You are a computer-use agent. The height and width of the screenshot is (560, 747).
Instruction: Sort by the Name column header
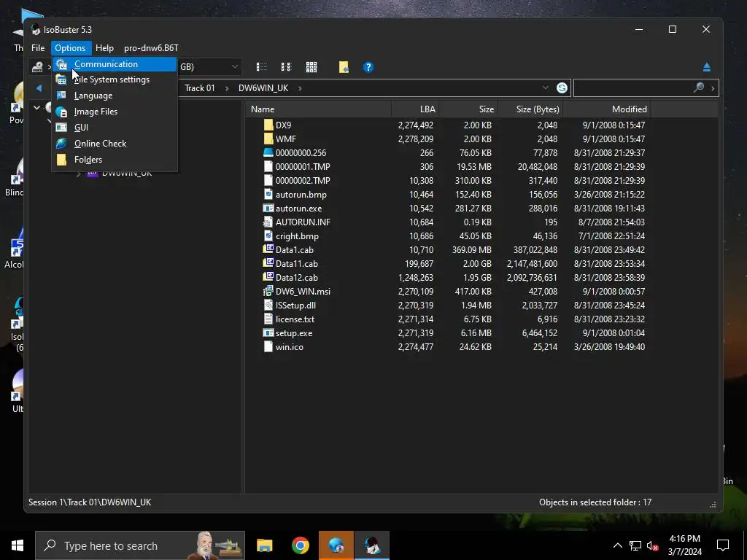[319, 109]
